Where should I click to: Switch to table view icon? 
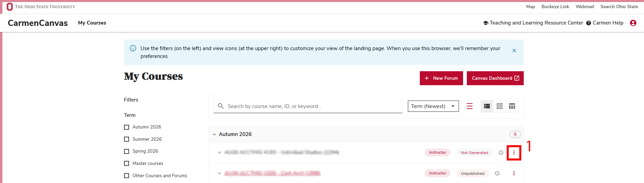pyautogui.click(x=512, y=106)
